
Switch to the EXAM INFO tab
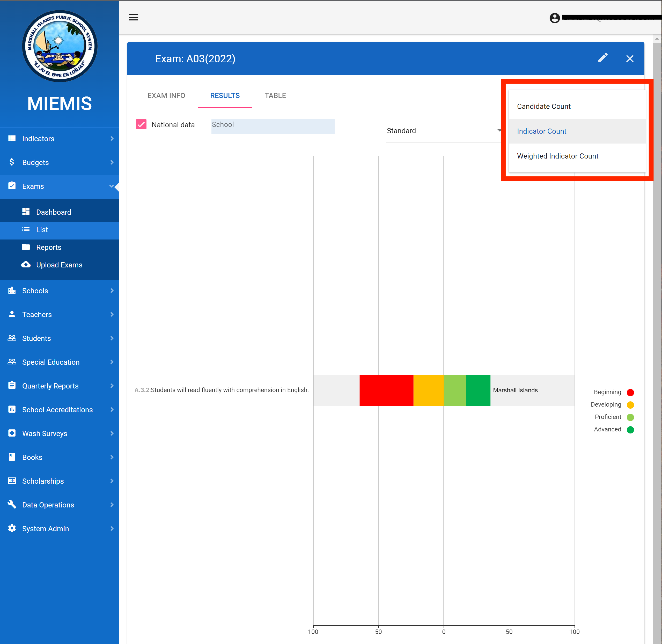pyautogui.click(x=166, y=96)
